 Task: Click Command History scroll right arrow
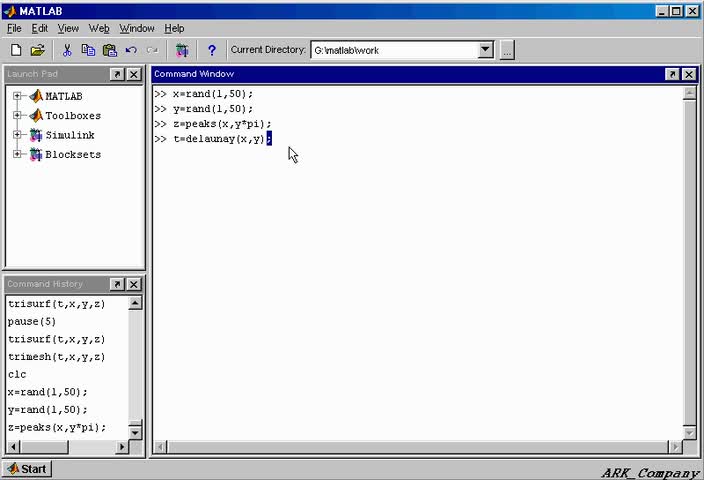(x=122, y=447)
